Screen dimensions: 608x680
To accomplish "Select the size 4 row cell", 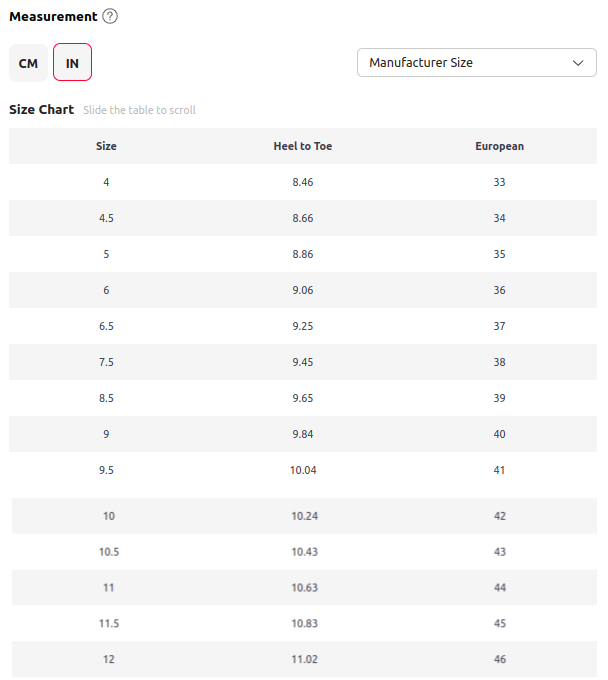I will (x=106, y=182).
